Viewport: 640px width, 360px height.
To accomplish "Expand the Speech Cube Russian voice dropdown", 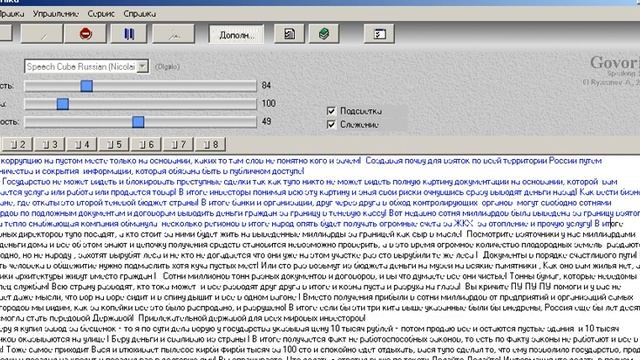I will [142, 66].
